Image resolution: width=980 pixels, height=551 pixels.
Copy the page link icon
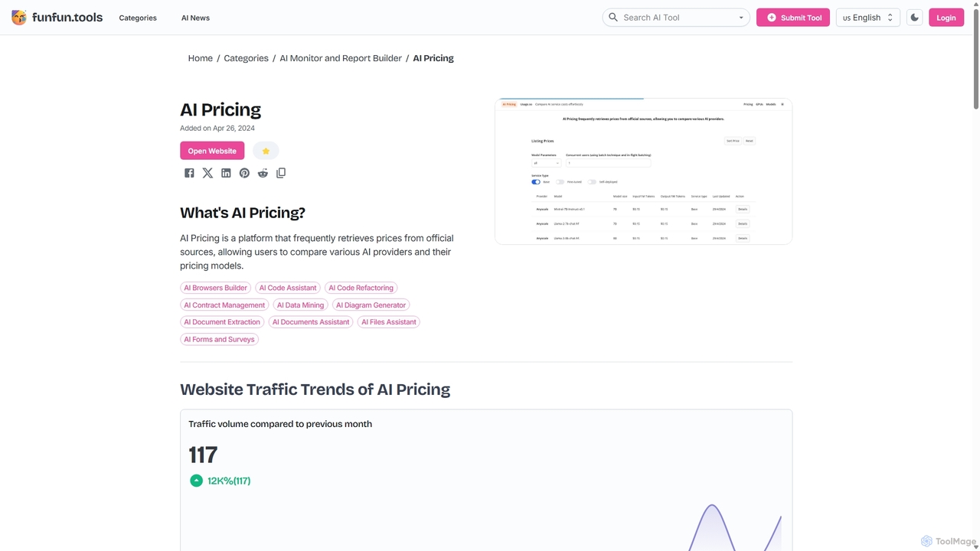[x=281, y=173]
